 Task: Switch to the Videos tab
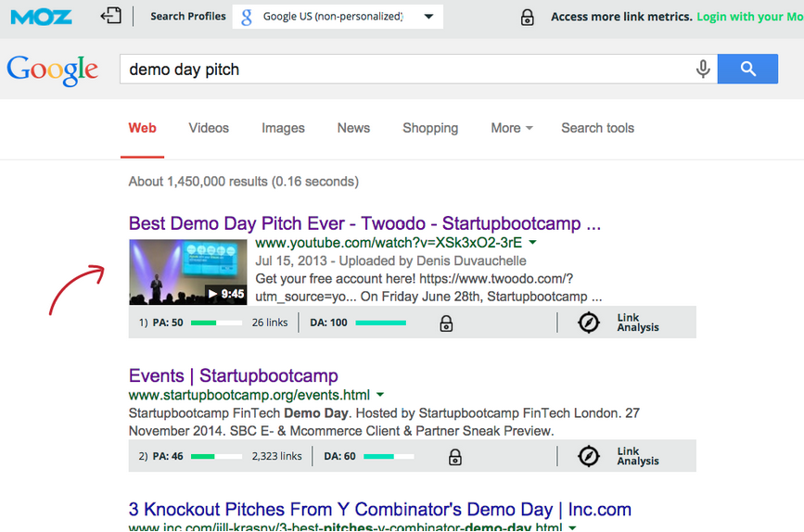[209, 128]
